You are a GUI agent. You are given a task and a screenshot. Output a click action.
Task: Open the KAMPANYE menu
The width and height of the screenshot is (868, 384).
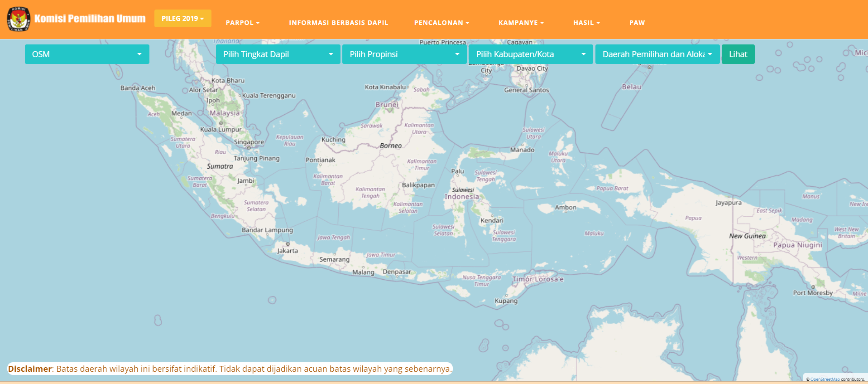pos(521,23)
